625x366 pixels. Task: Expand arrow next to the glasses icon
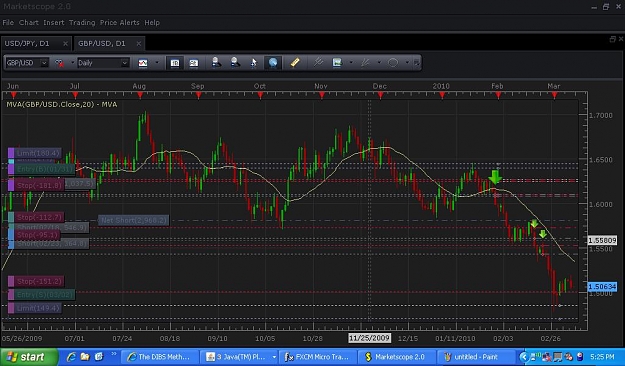(72, 63)
